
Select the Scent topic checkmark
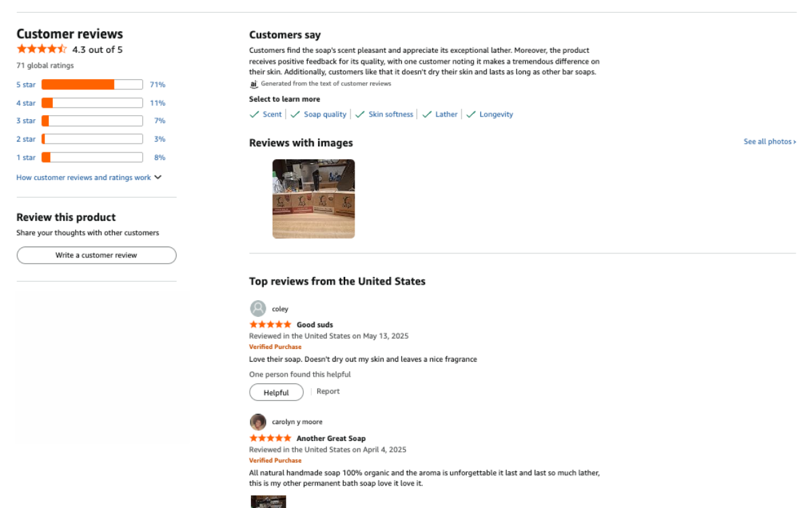[x=255, y=114]
